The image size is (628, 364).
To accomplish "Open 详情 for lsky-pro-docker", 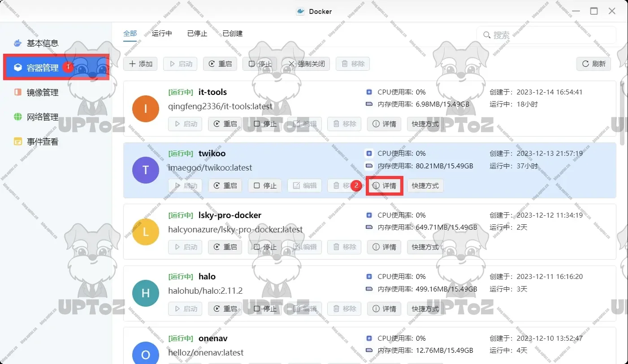I will (385, 247).
